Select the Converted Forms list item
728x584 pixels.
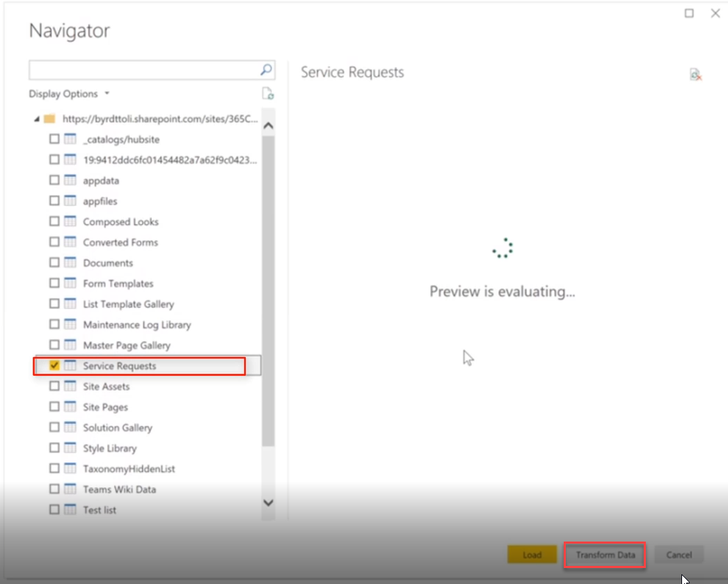[120, 242]
